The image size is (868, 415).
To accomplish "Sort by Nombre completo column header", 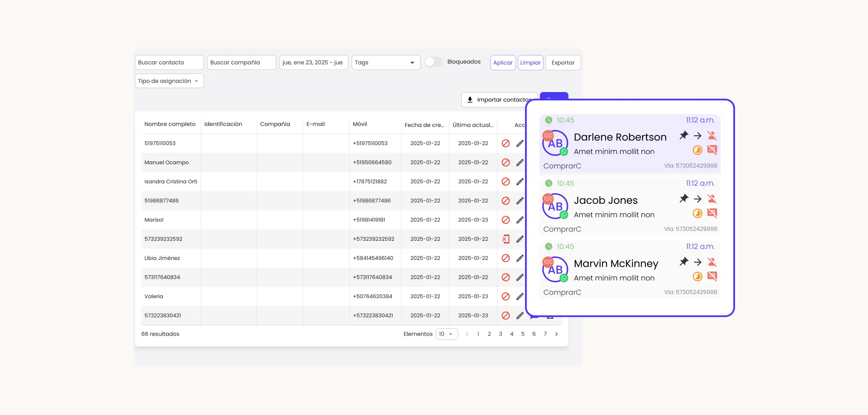I will 170,124.
